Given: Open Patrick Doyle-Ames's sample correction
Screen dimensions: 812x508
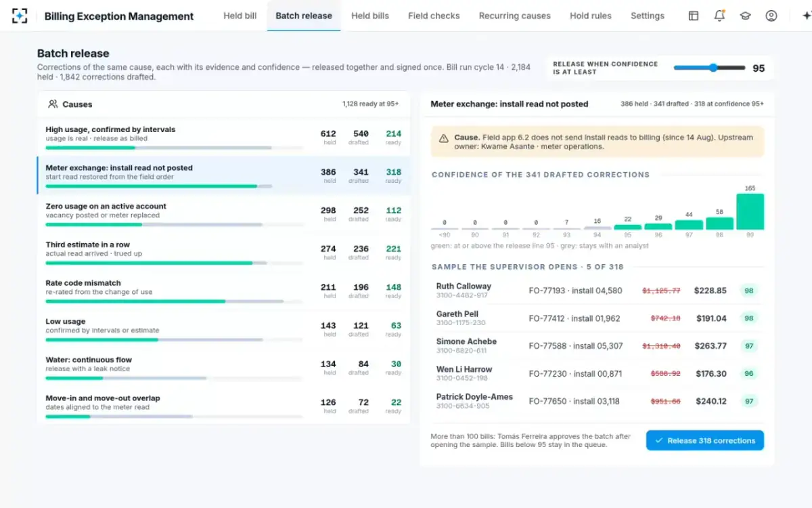Looking at the screenshot, I should click(597, 401).
